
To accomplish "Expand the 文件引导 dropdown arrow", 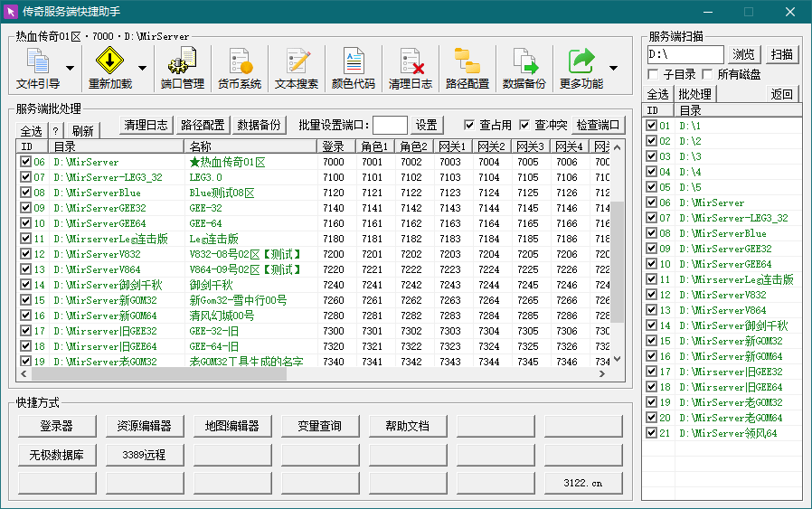I will [x=70, y=69].
